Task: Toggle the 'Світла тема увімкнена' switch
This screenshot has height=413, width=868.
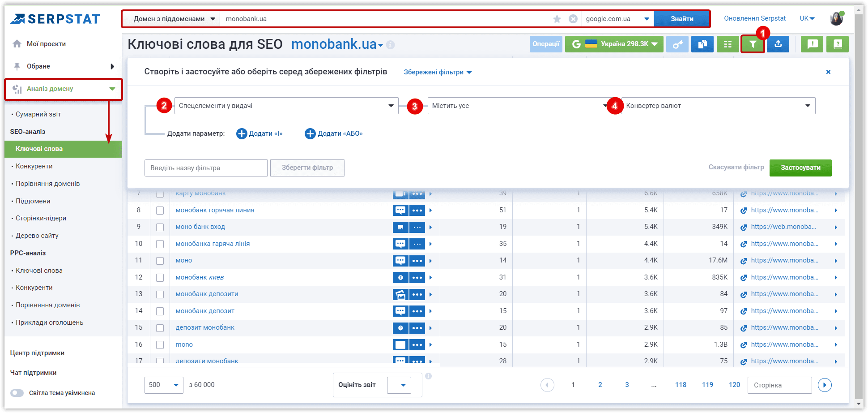Action: pyautogui.click(x=17, y=393)
